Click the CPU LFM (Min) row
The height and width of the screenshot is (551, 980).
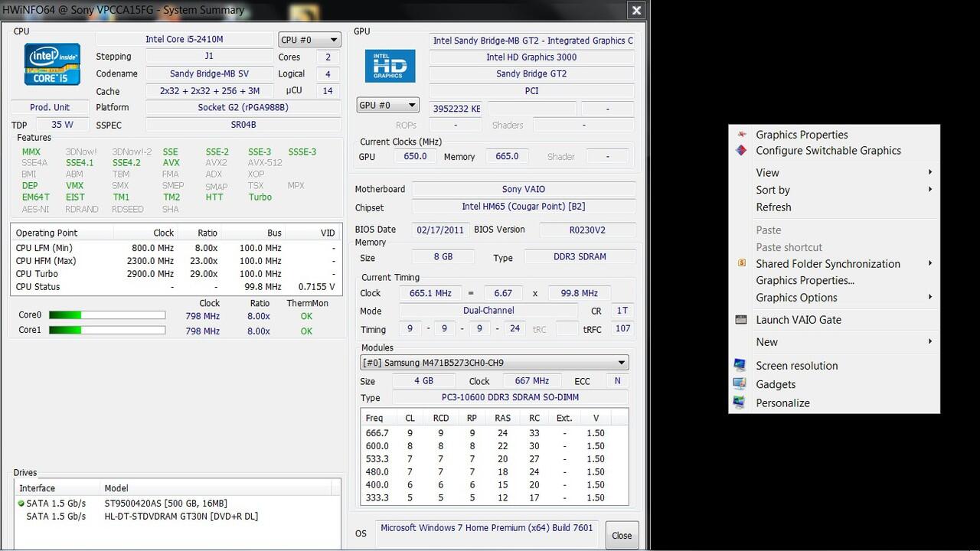[176, 248]
